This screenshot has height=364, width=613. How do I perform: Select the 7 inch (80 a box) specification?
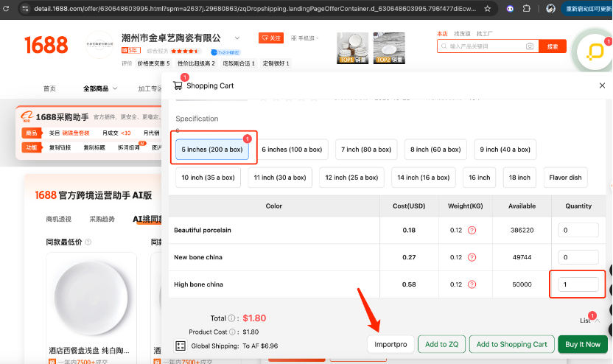366,150
